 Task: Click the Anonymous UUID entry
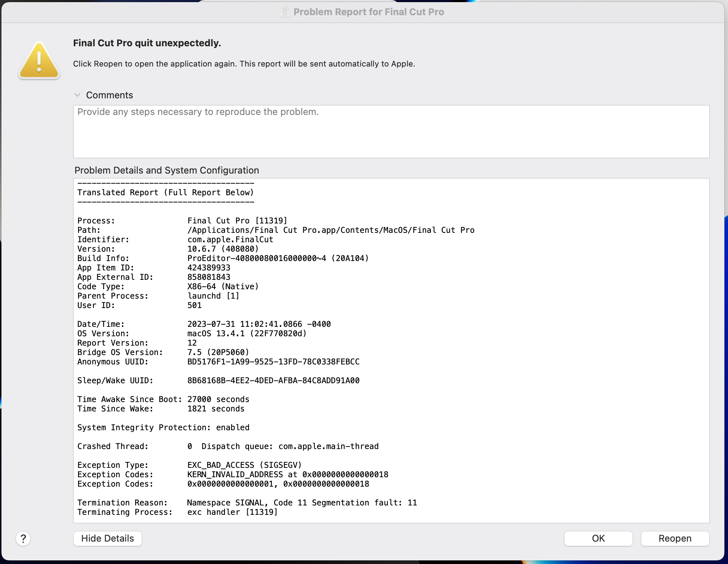[x=218, y=362]
